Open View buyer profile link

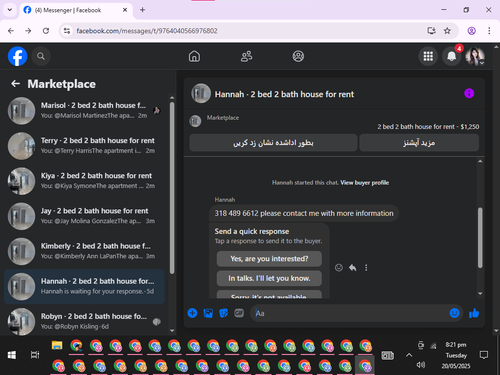(364, 183)
